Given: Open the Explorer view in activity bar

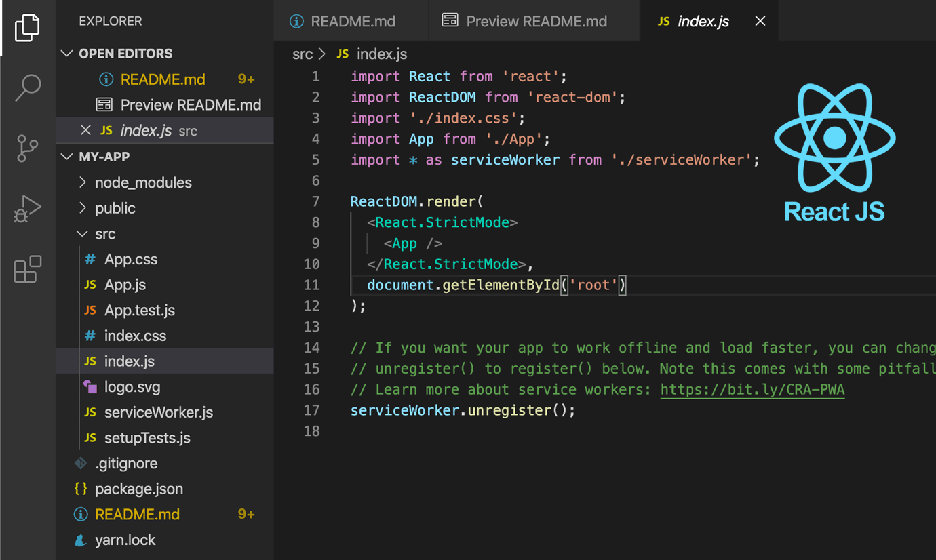Looking at the screenshot, I should pos(27,28).
